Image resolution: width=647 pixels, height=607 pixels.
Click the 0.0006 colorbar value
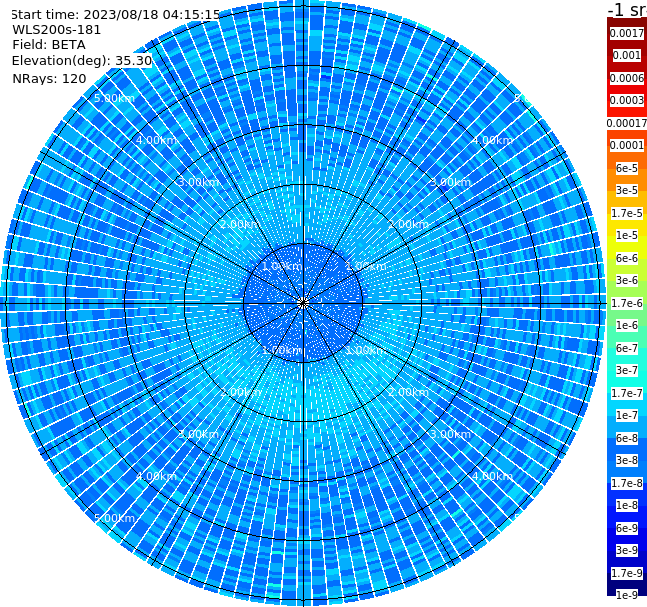[627, 78]
